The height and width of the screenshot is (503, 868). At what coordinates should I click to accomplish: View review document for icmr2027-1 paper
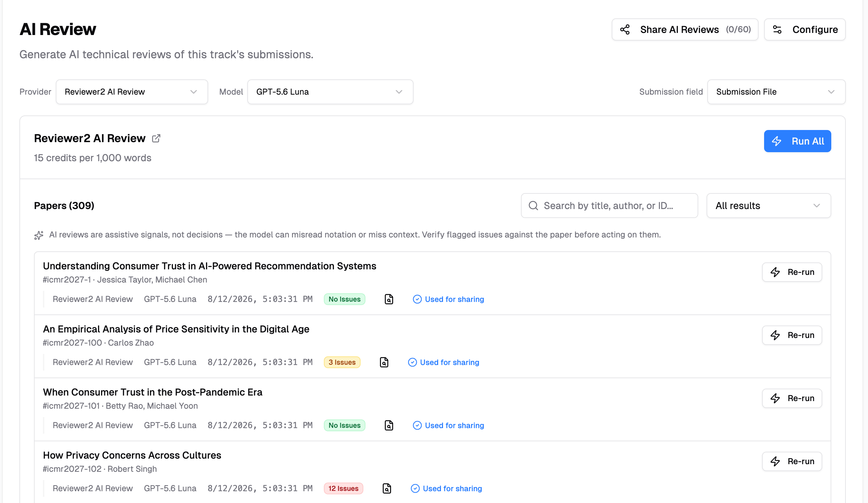[389, 299]
